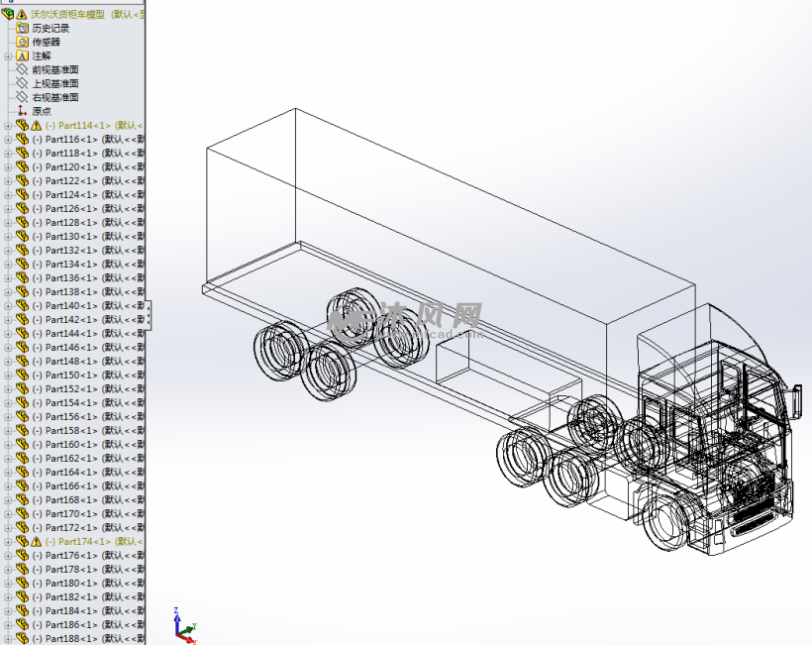
Task: Select the 右视基准面 right plane
Action: 54,97
